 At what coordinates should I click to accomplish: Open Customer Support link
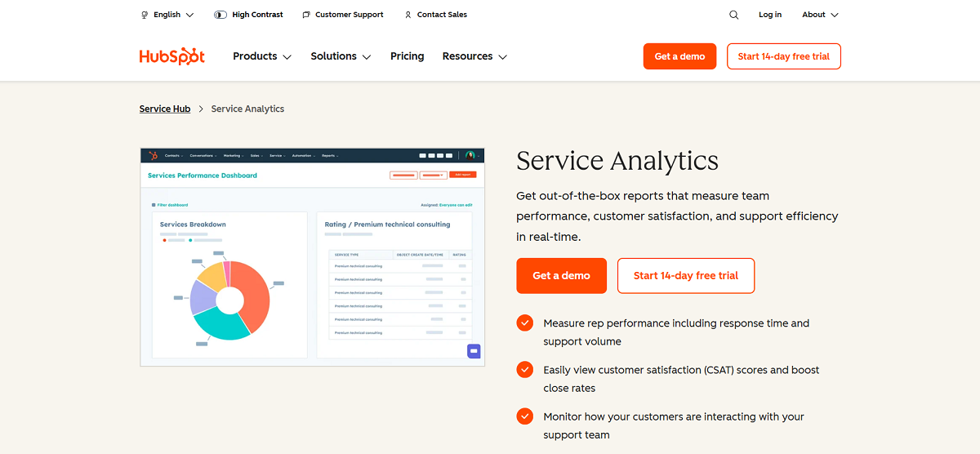click(349, 15)
